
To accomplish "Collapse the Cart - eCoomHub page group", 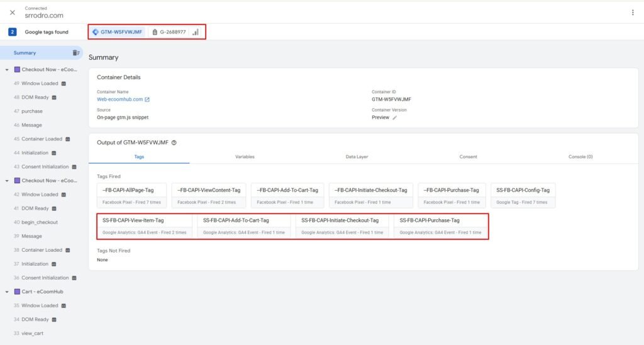I will pos(7,292).
